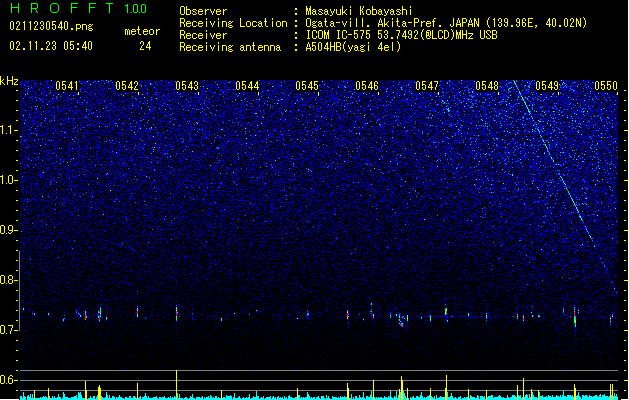Click the kHz axis unit label
The image size is (629, 400).
[9, 81]
